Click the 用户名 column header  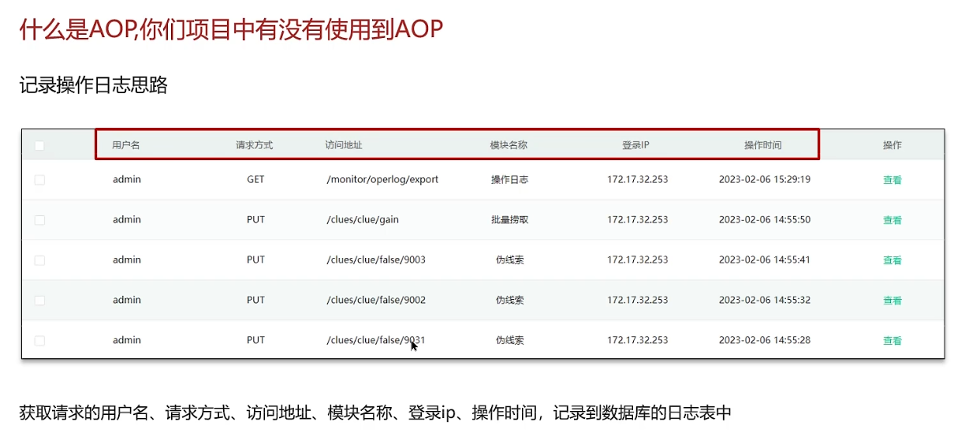pyautogui.click(x=126, y=145)
